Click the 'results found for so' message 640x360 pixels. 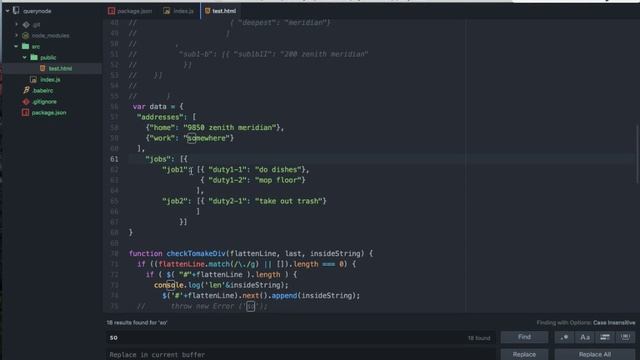click(137, 323)
